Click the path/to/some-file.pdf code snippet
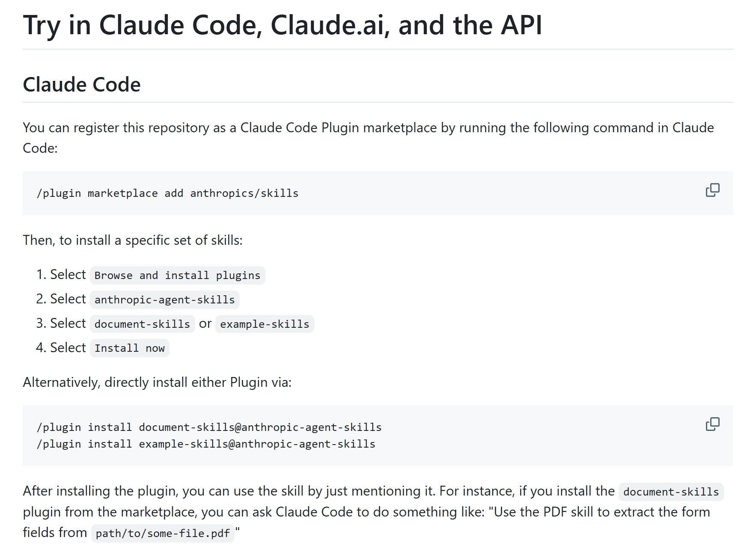This screenshot has width=756, height=558. click(163, 533)
